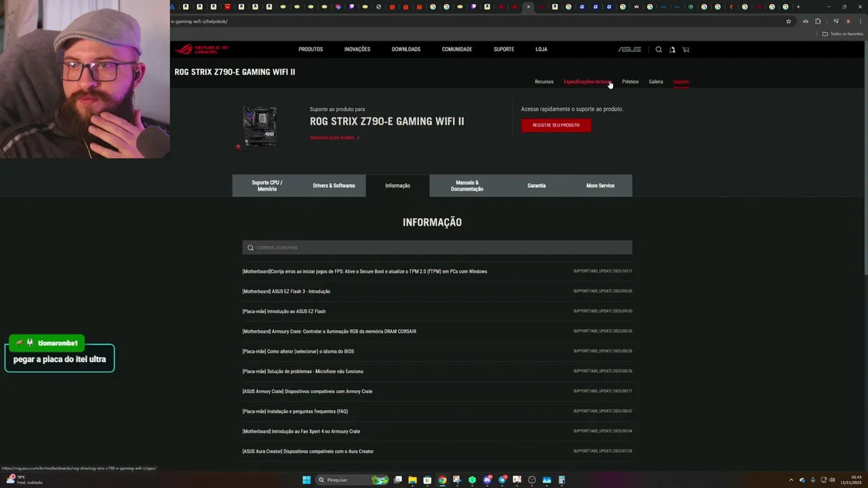Open the COMUNIDADE menu

point(457,49)
